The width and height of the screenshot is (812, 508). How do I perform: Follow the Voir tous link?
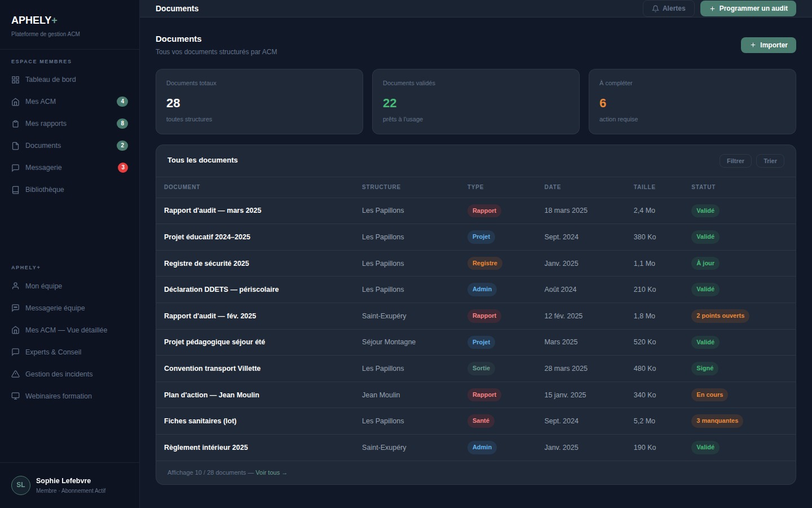tap(271, 473)
